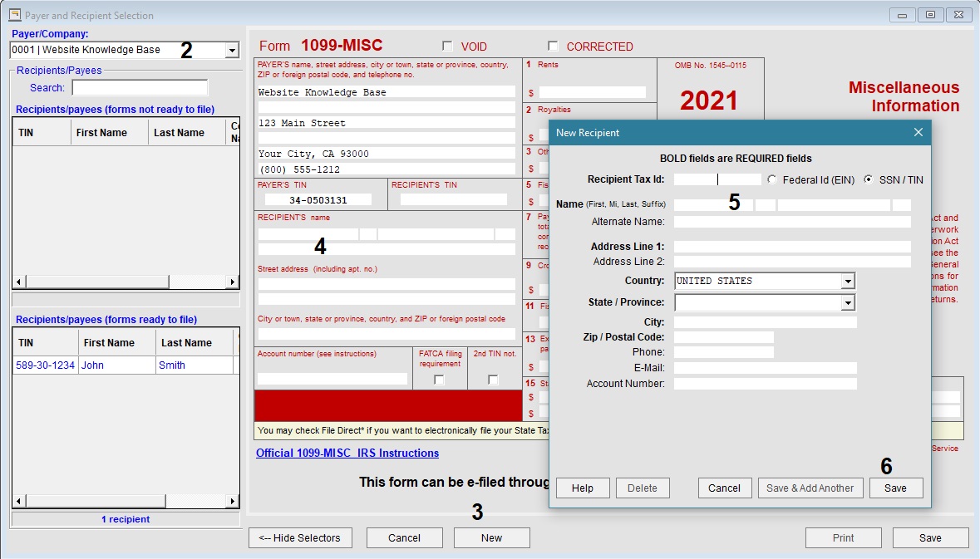Open the Country dropdown

click(848, 281)
